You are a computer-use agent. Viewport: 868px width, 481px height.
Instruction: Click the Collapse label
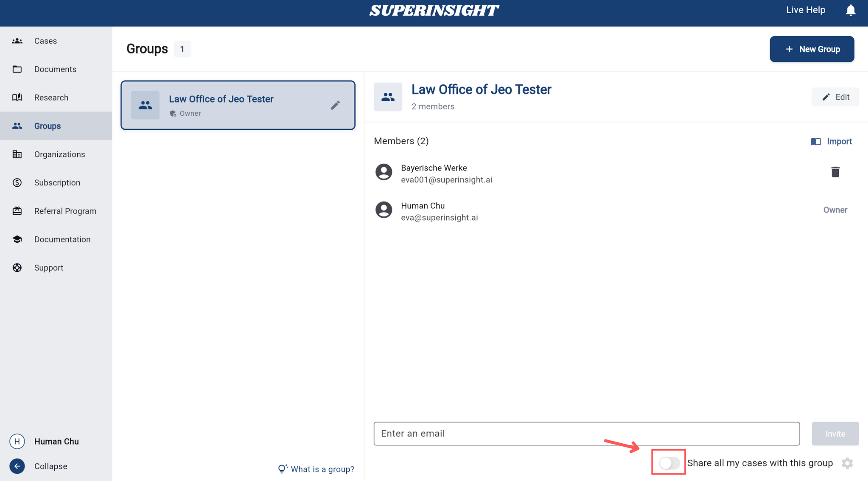click(51, 466)
